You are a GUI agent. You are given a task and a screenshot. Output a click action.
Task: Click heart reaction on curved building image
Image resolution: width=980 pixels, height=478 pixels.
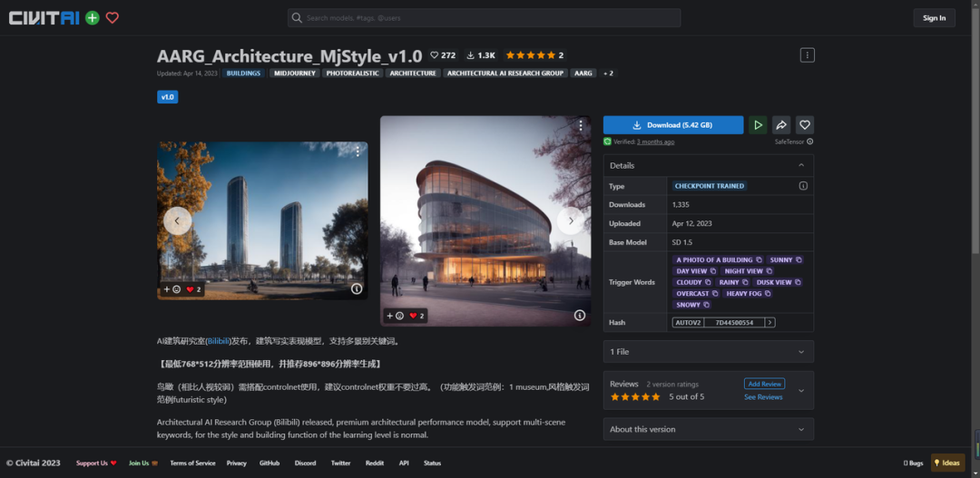pos(416,317)
